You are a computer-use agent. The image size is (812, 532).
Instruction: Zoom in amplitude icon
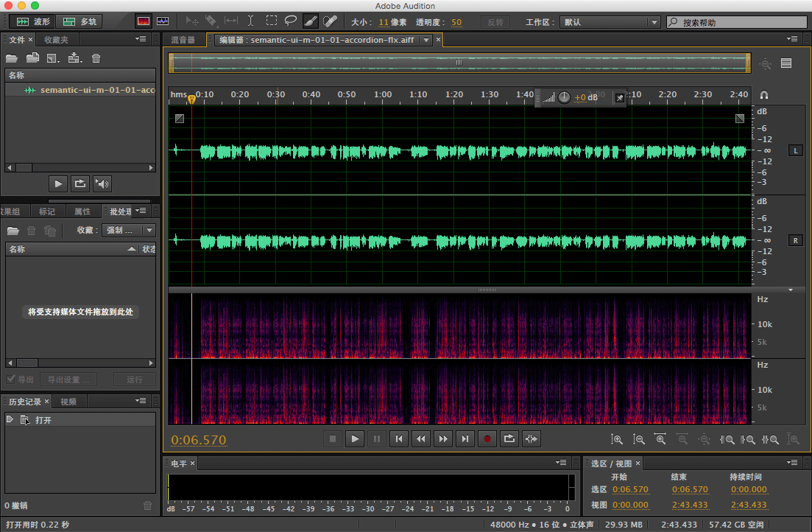[617, 439]
